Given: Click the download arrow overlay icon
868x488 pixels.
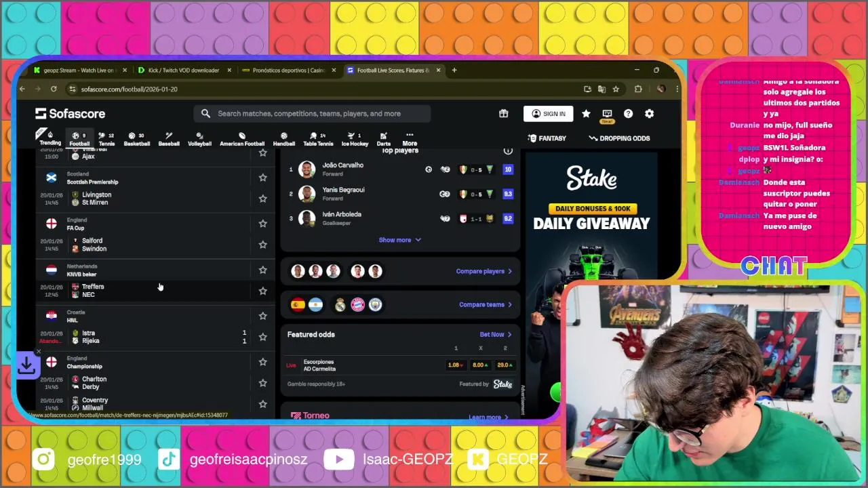Looking at the screenshot, I should point(26,365).
